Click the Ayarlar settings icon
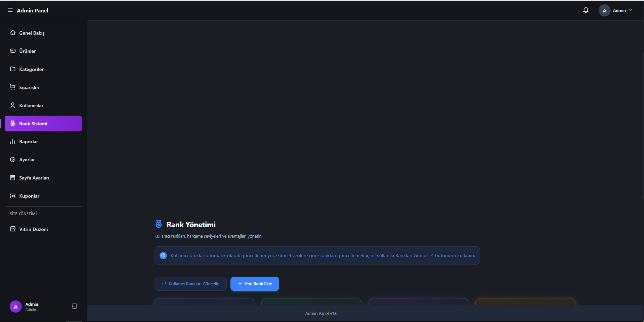The height and width of the screenshot is (322, 644). tap(13, 160)
